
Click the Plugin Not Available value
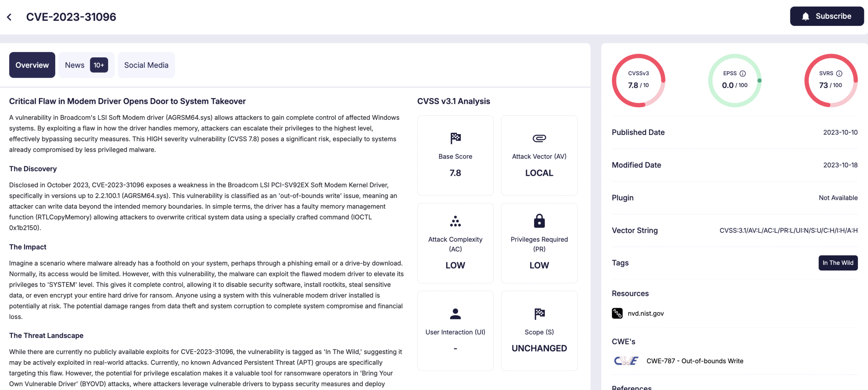click(838, 198)
